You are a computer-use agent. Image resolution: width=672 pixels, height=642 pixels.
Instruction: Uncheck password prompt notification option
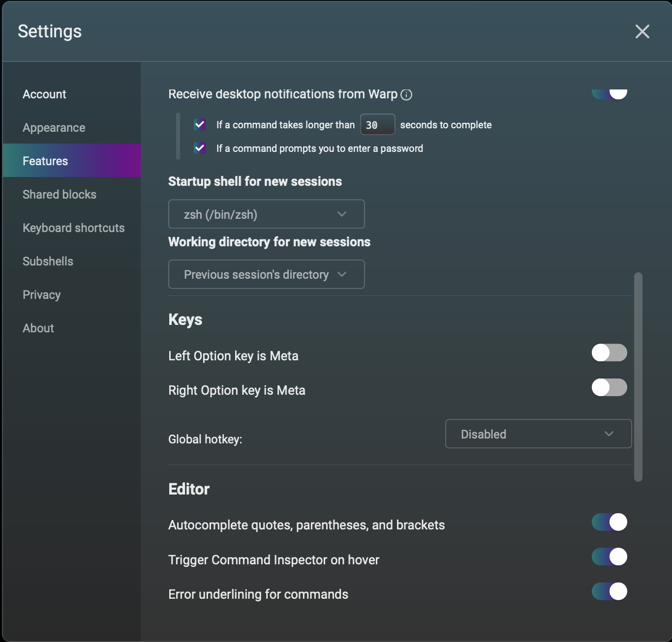[x=200, y=148]
